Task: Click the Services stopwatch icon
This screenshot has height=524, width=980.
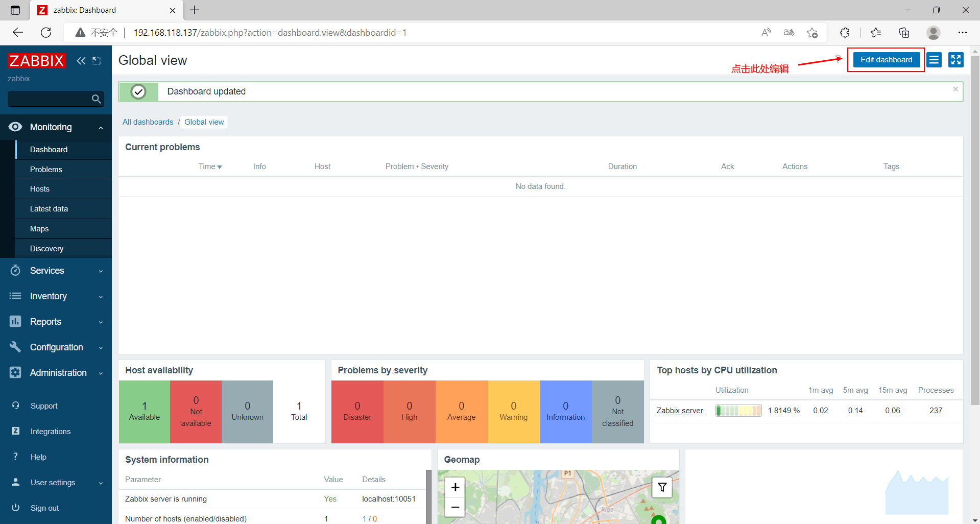Action: [15, 270]
